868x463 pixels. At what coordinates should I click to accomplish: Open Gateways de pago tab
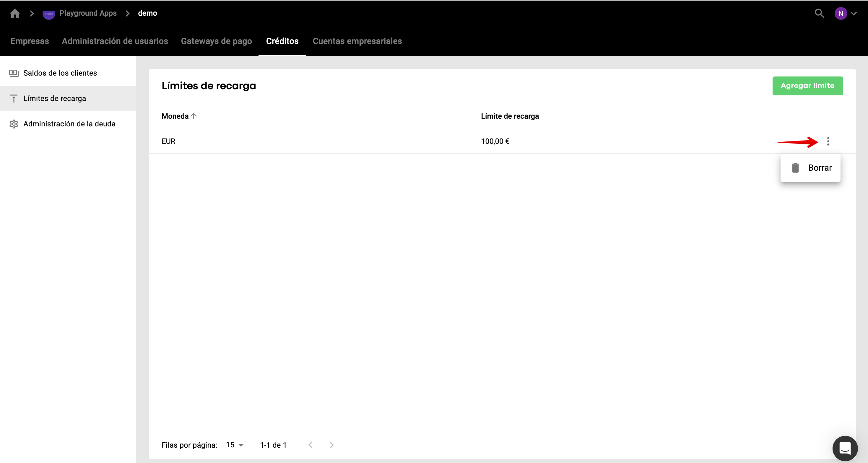pos(216,41)
